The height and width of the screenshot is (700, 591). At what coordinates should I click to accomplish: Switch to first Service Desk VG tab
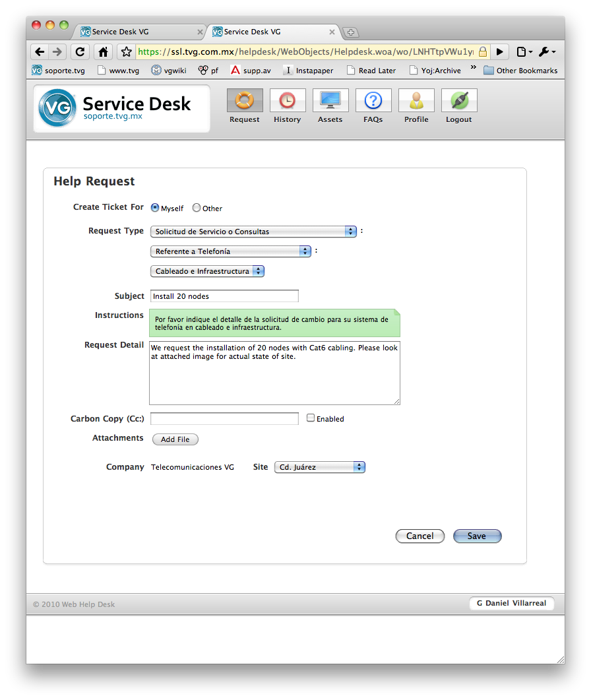(139, 32)
